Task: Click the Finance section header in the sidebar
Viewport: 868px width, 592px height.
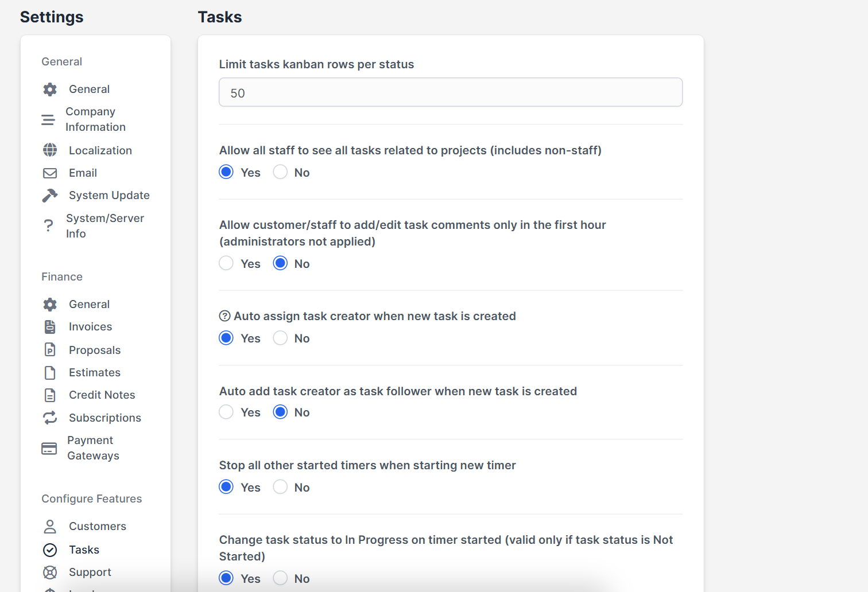Action: tap(62, 277)
